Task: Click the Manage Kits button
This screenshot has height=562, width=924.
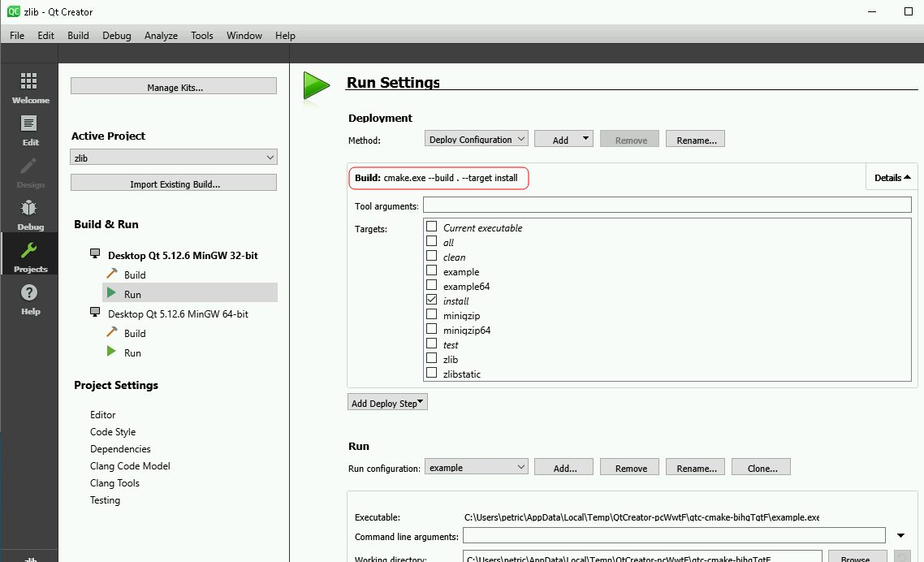Action: coord(173,86)
